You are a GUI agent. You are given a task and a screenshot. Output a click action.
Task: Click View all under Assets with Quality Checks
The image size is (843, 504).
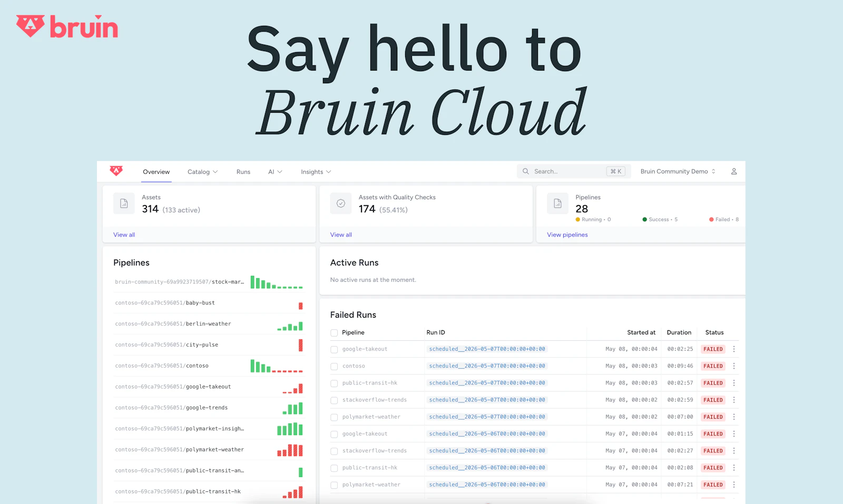pyautogui.click(x=341, y=235)
